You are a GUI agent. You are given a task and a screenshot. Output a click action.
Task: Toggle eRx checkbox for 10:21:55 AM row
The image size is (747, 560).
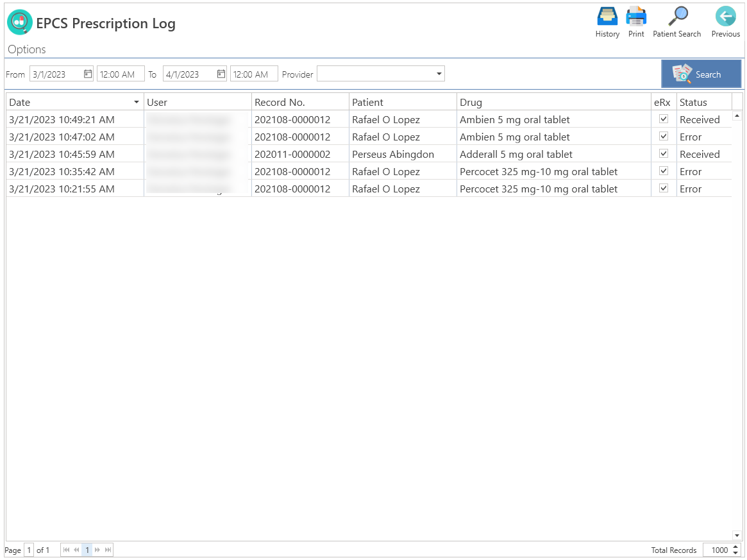click(x=663, y=188)
